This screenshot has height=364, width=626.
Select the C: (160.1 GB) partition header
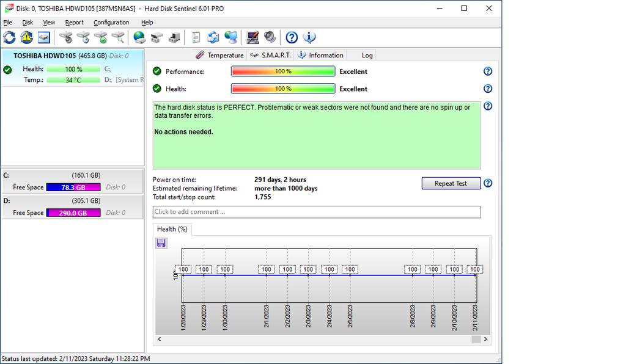pyautogui.click(x=72, y=175)
